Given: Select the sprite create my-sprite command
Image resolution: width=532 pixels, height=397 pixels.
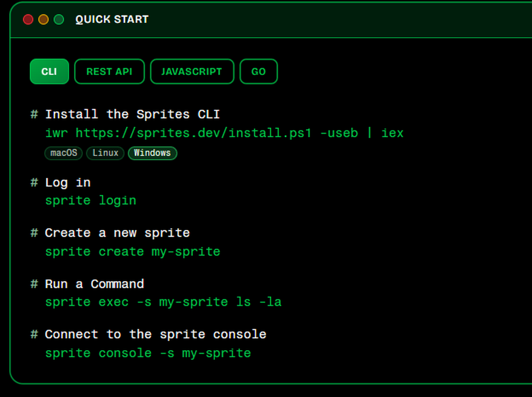Looking at the screenshot, I should pos(132,251).
